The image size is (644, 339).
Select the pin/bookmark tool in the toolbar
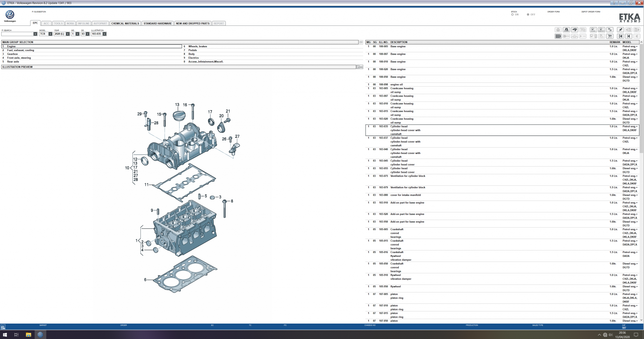point(620,30)
